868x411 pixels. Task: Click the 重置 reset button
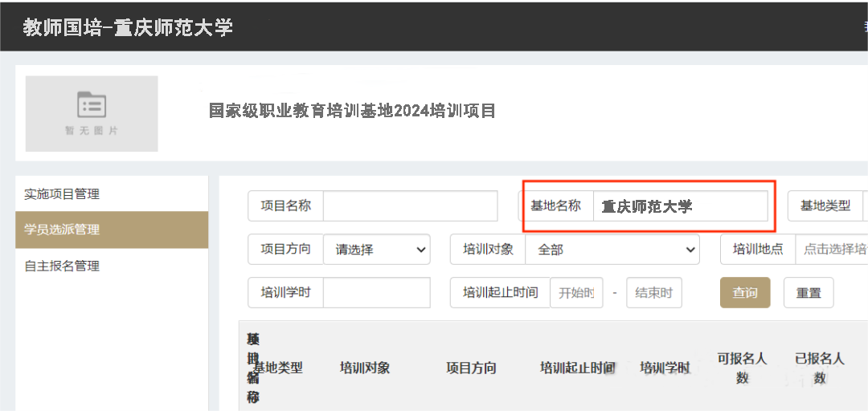(808, 293)
